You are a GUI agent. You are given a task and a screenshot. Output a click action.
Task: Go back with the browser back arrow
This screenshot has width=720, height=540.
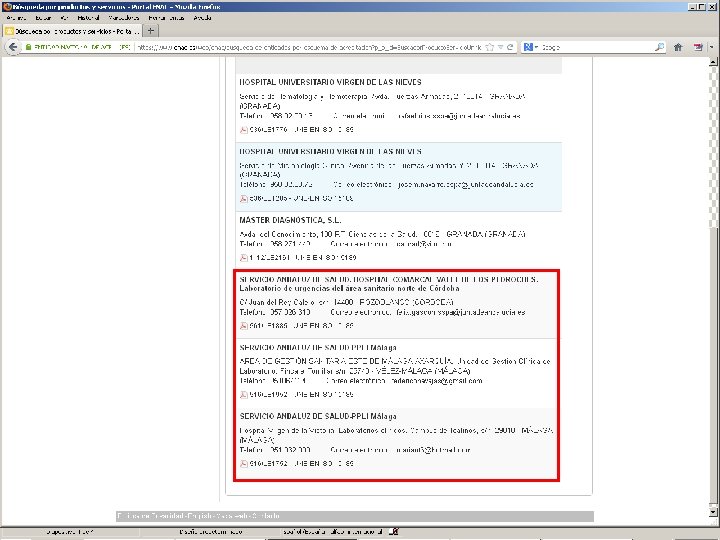[13, 47]
